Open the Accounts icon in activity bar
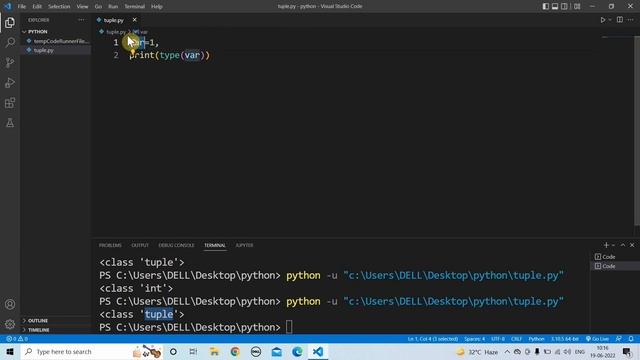The width and height of the screenshot is (640, 360). (10, 304)
